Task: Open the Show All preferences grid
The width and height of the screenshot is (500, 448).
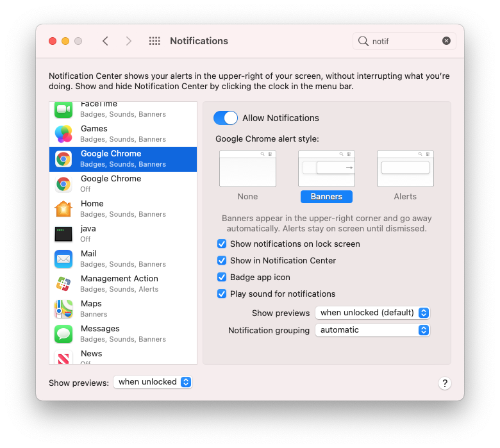Action: coord(154,41)
